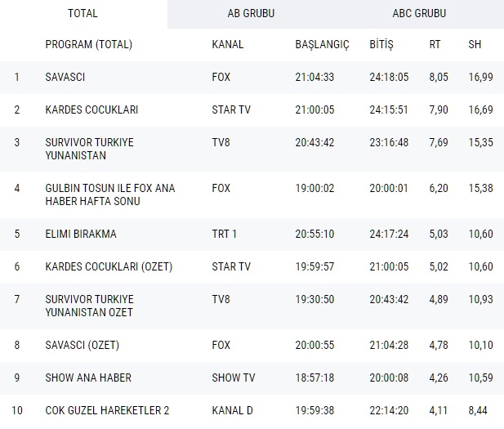The image size is (504, 429).
Task: Switch to the TOTAL tab
Action: point(83,13)
